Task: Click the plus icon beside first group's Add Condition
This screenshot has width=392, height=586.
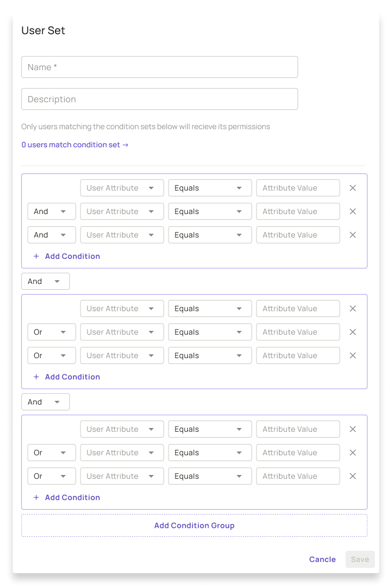Action: click(x=36, y=256)
